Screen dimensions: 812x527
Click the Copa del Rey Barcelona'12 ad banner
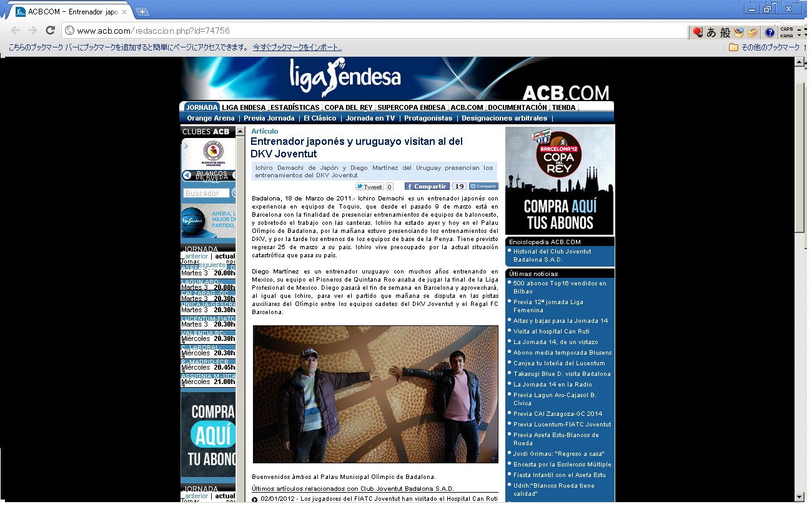559,181
